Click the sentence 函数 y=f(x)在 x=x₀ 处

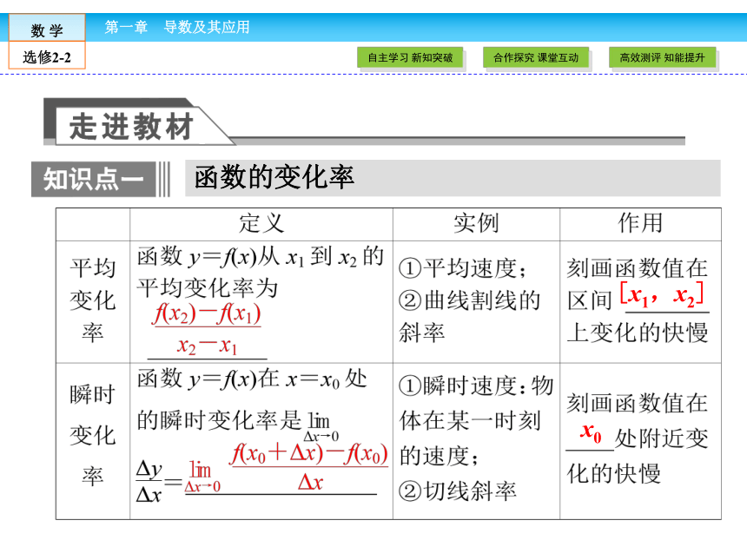(252, 379)
